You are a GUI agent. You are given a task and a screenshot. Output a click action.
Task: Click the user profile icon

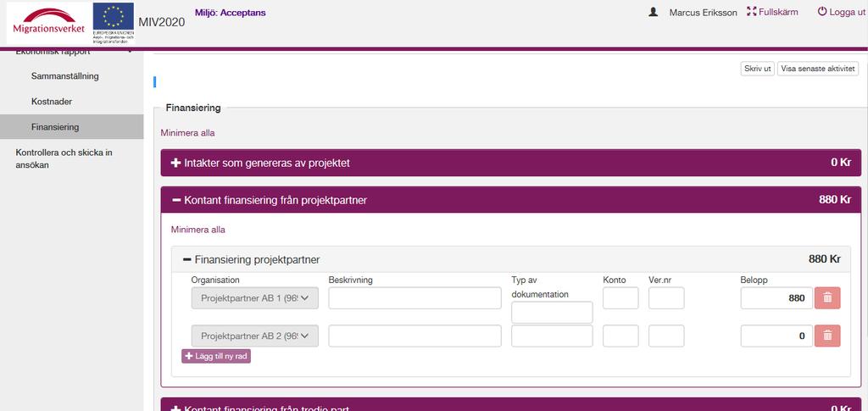(654, 12)
